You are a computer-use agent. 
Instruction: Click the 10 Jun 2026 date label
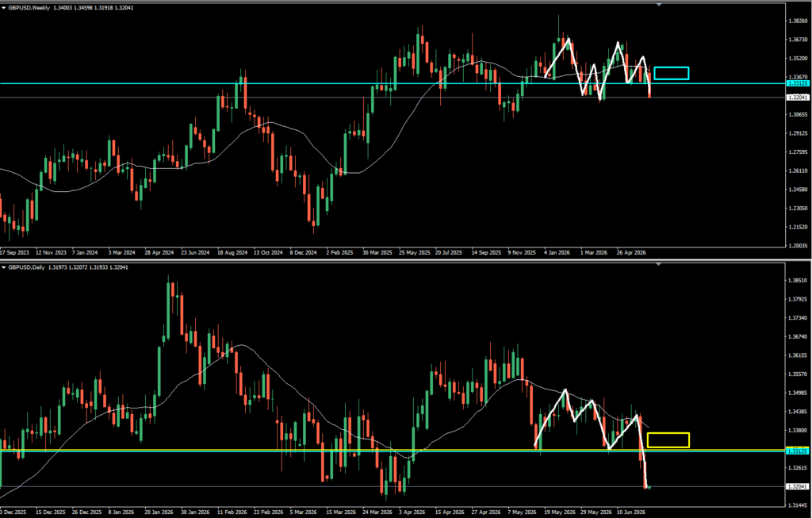[x=631, y=512]
